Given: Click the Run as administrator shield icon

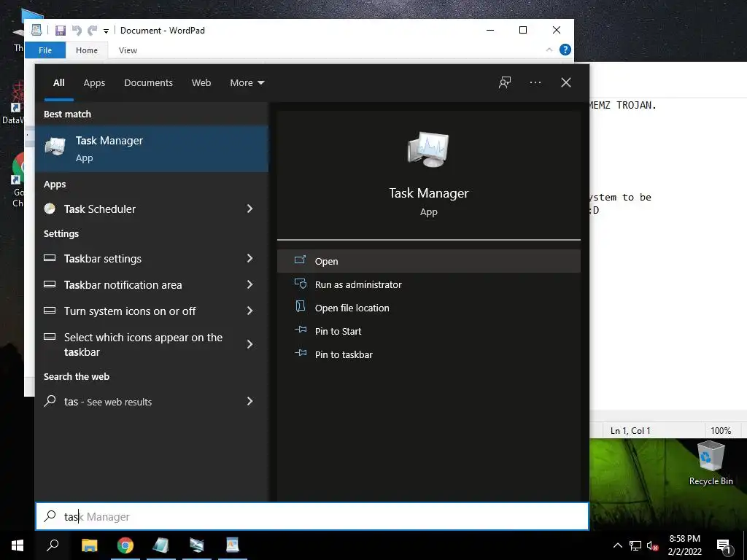Looking at the screenshot, I should tap(300, 284).
